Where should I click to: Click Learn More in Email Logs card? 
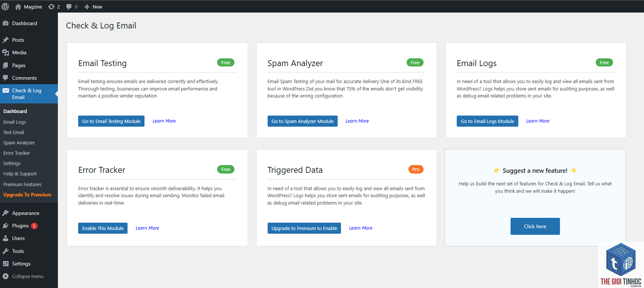point(538,121)
